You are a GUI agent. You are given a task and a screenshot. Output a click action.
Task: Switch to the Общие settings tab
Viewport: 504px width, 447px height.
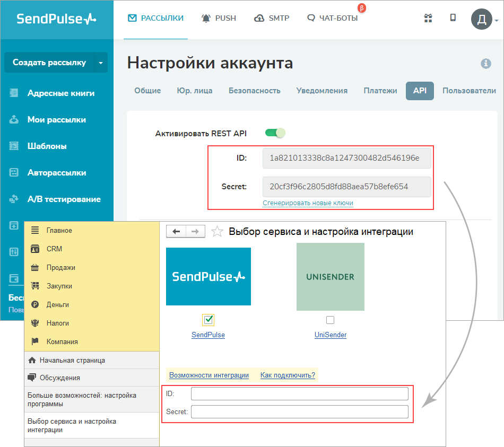(147, 91)
